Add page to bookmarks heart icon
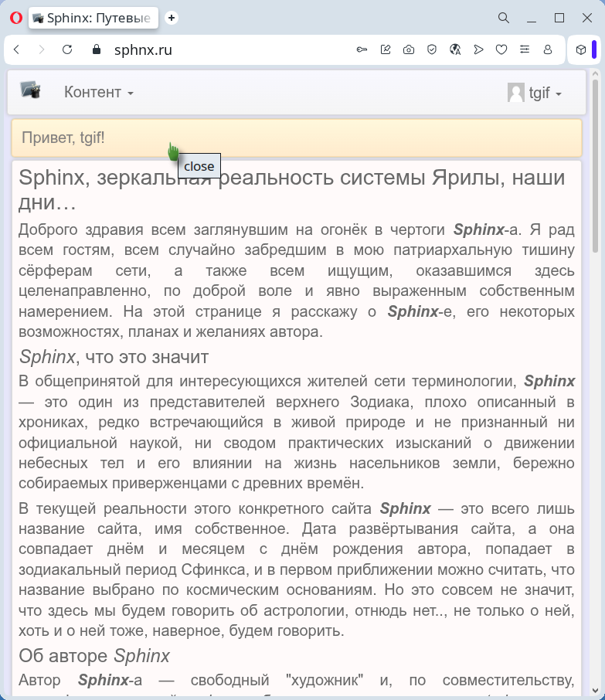The height and width of the screenshot is (700, 605). point(501,50)
